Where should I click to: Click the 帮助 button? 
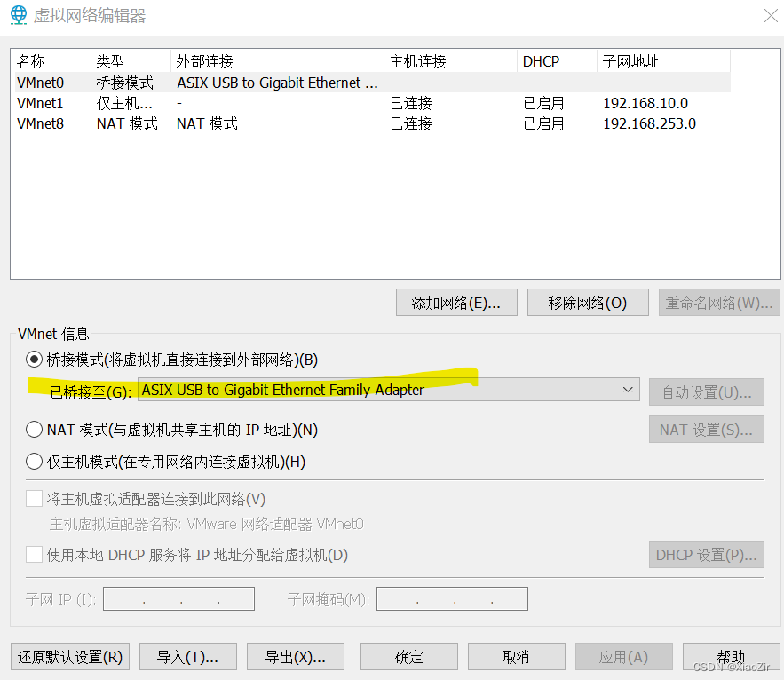click(x=731, y=656)
